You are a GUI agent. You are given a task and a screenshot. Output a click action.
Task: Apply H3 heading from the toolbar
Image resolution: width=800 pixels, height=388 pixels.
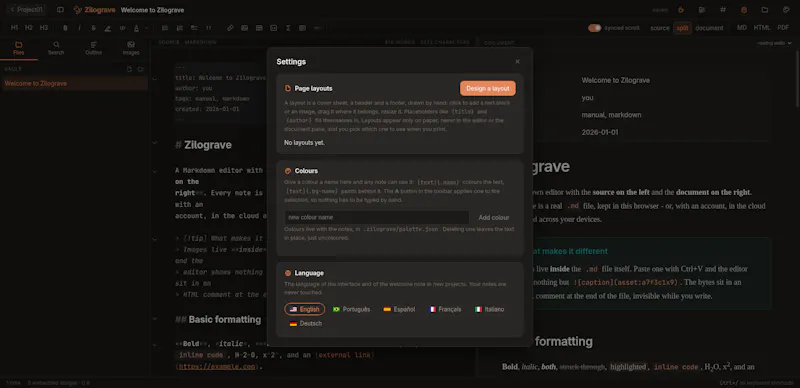(x=44, y=28)
